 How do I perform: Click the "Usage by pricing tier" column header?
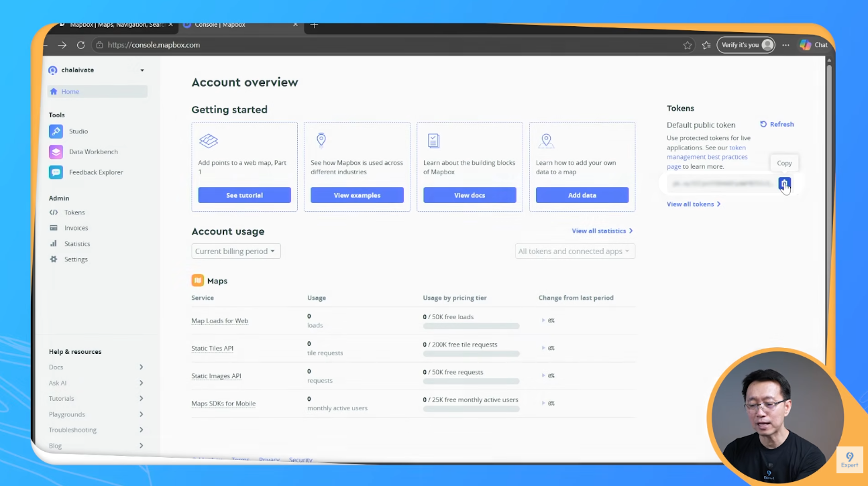coord(455,298)
